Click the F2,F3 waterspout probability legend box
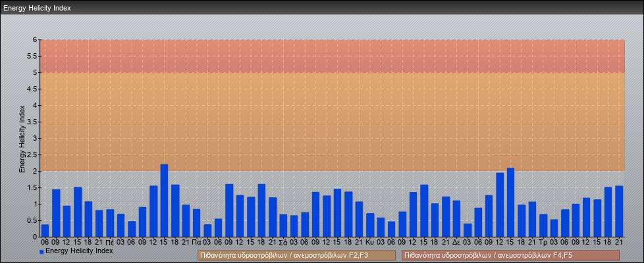The height and width of the screenshot is (263, 644). coord(296,255)
